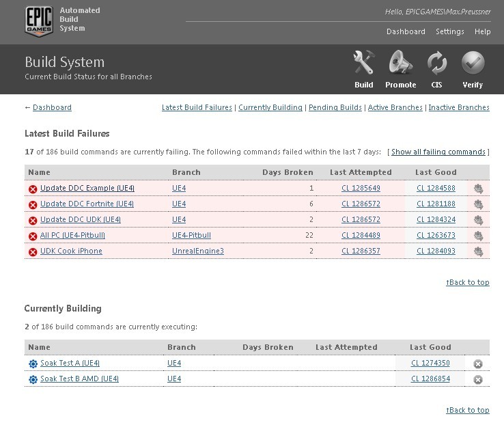Open last good CL 1274350
The height and width of the screenshot is (425, 504).
point(430,363)
